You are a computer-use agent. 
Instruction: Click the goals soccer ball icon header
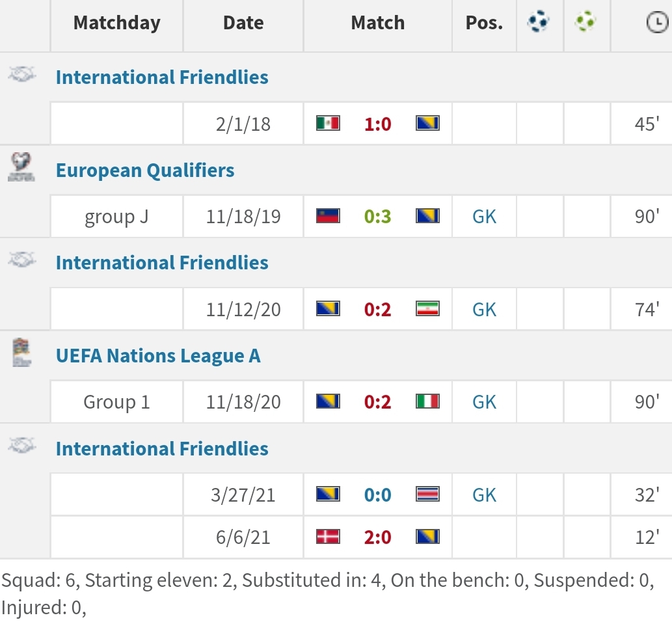538,21
